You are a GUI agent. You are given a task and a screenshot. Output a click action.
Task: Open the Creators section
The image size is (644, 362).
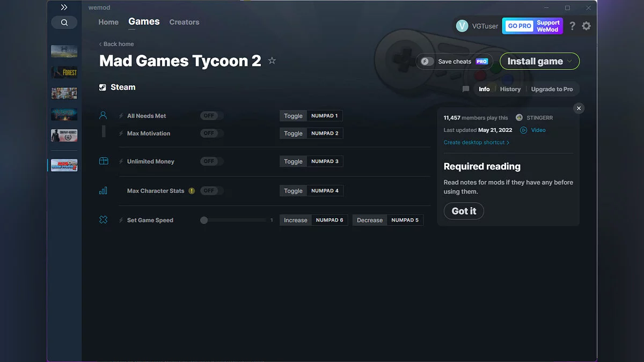(x=184, y=22)
